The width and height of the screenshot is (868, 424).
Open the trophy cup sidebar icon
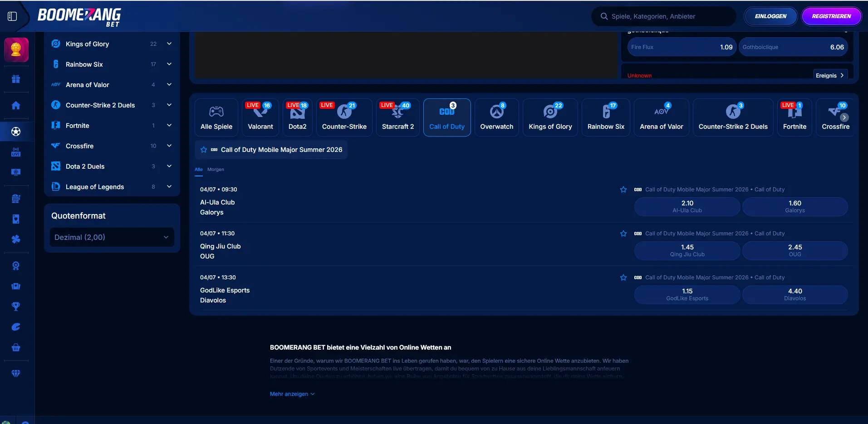pos(16,307)
